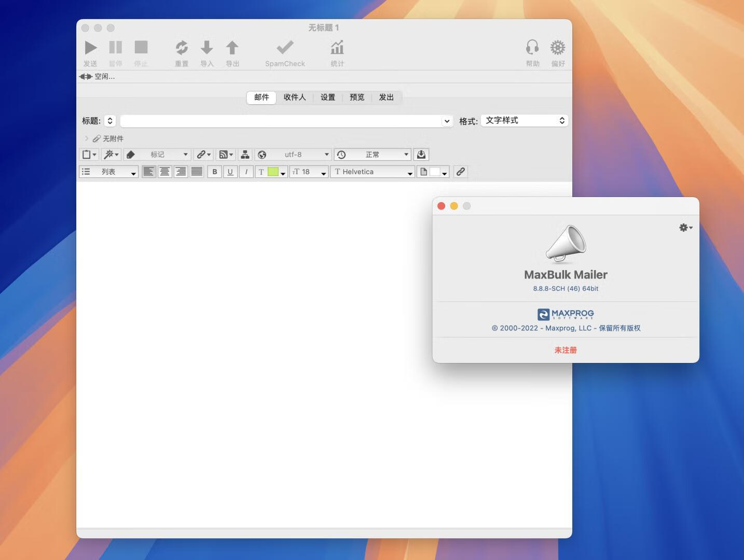Viewport: 744px width, 560px height.
Task: Open the magic wand tools menu
Action: [x=111, y=155]
